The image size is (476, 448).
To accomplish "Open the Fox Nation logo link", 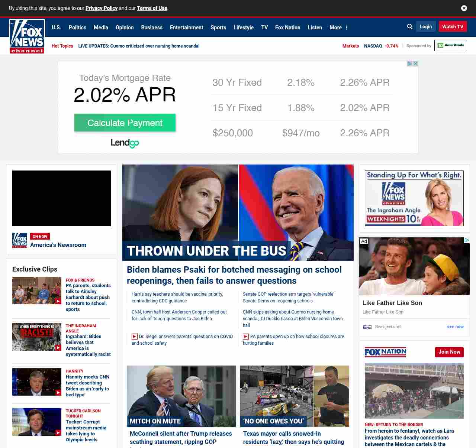I will tap(385, 352).
